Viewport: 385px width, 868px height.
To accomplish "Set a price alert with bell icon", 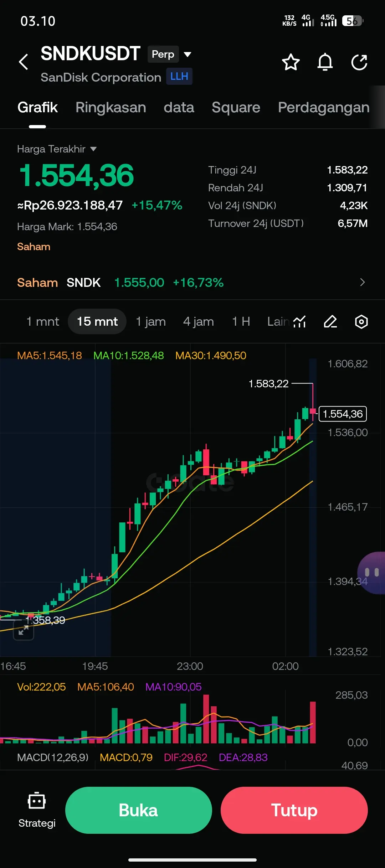I will click(325, 62).
